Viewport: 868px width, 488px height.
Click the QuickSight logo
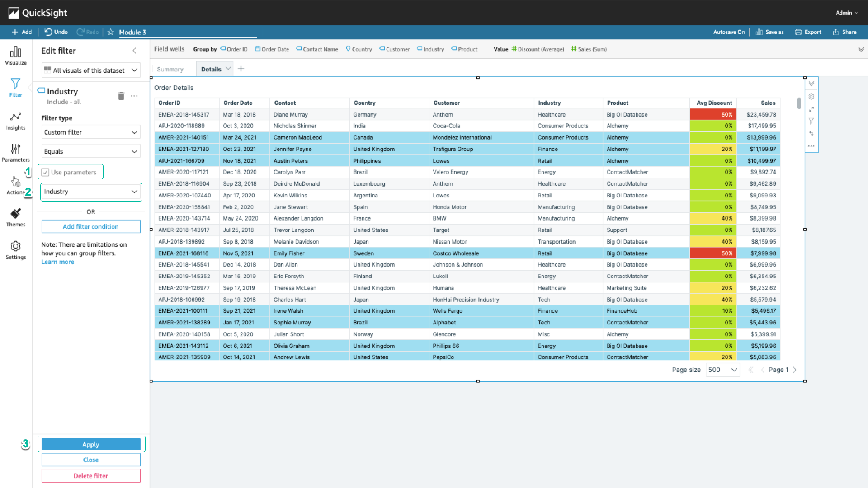coord(38,13)
